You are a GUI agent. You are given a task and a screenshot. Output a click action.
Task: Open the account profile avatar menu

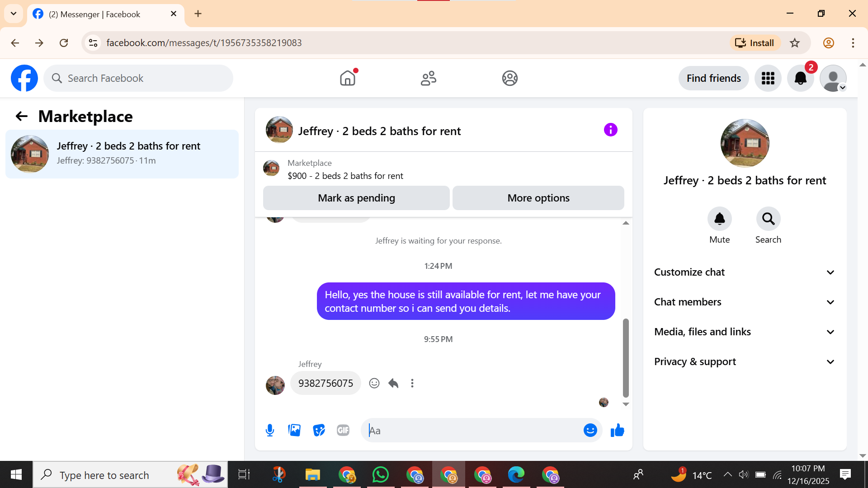click(833, 78)
